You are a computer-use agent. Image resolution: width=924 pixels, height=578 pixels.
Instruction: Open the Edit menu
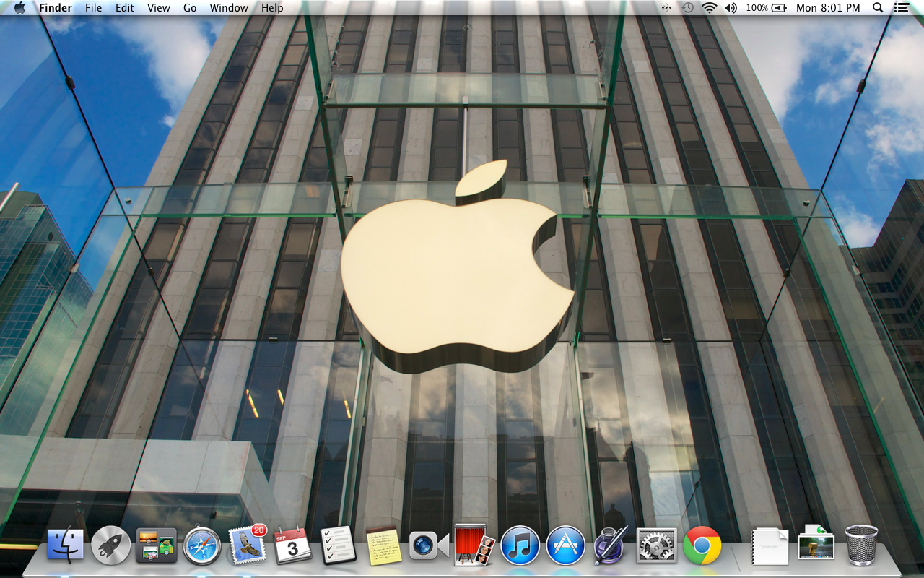[125, 8]
